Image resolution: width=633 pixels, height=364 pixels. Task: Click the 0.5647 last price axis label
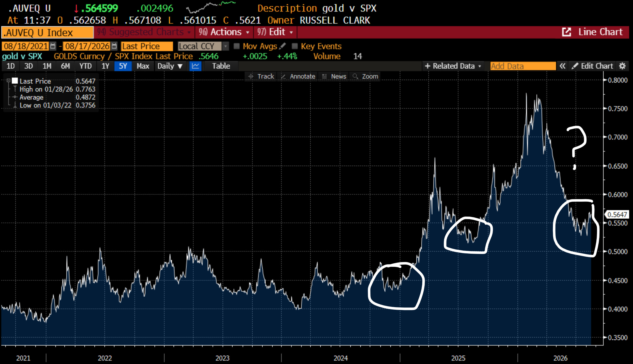(617, 214)
